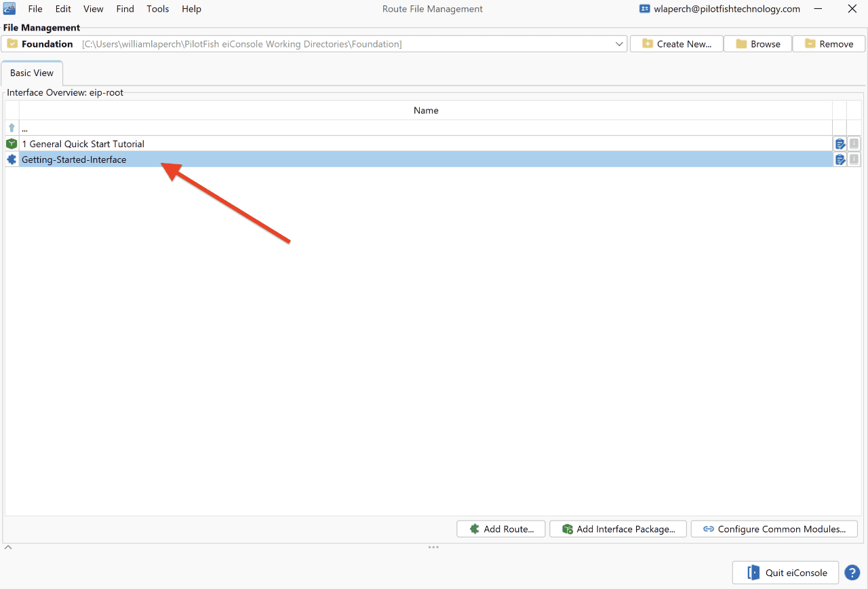Viewport: 868px width, 589px height.
Task: Expand the bottom panel using the chevron
Action: tap(8, 547)
